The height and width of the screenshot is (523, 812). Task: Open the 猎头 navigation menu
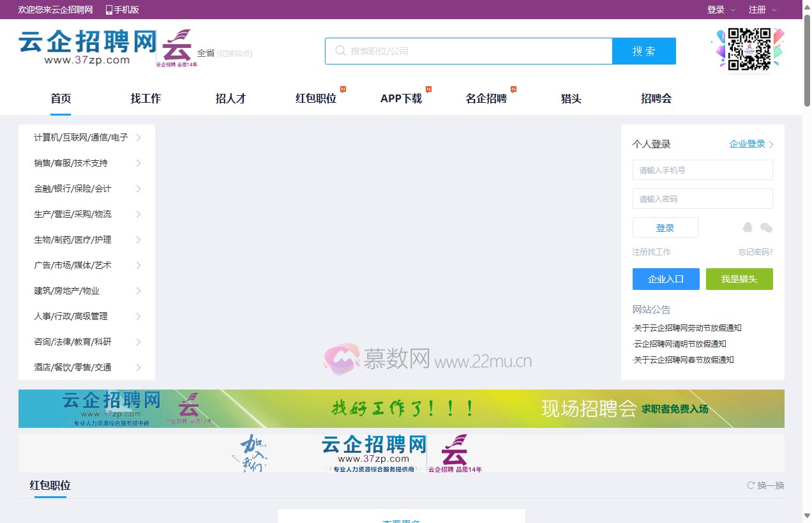pyautogui.click(x=571, y=98)
